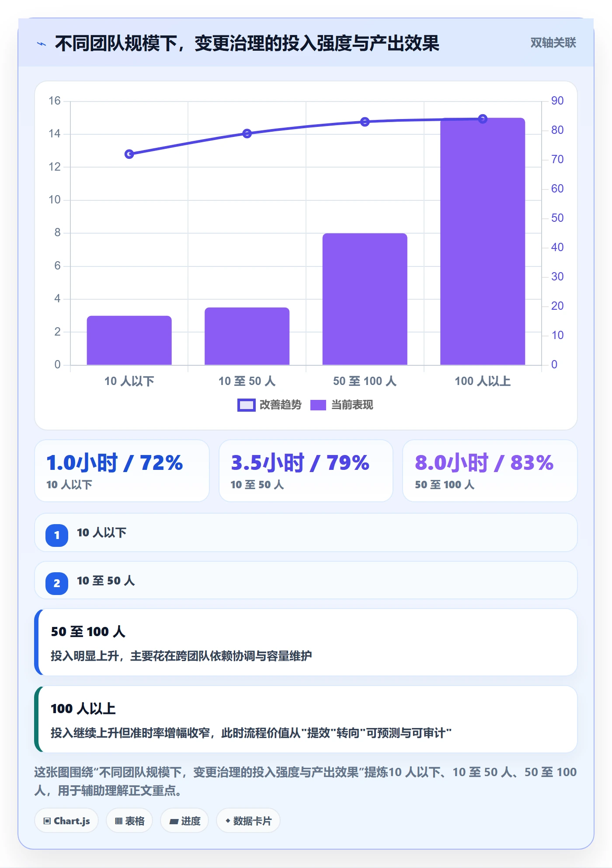Click the number 1 badge

(x=57, y=535)
